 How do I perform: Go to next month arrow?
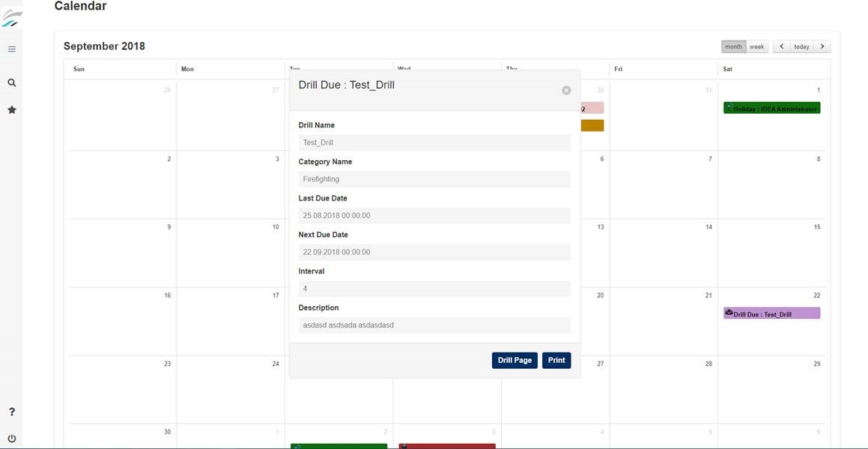pyautogui.click(x=822, y=47)
